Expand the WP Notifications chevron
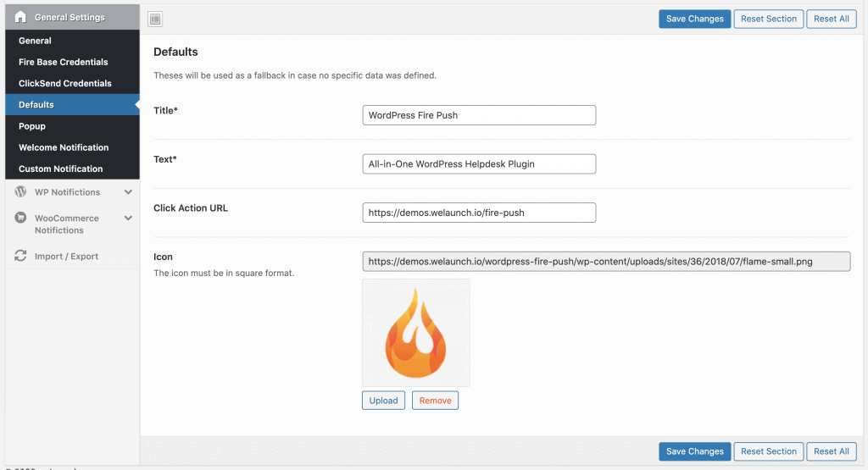The width and height of the screenshot is (868, 470). pos(128,192)
